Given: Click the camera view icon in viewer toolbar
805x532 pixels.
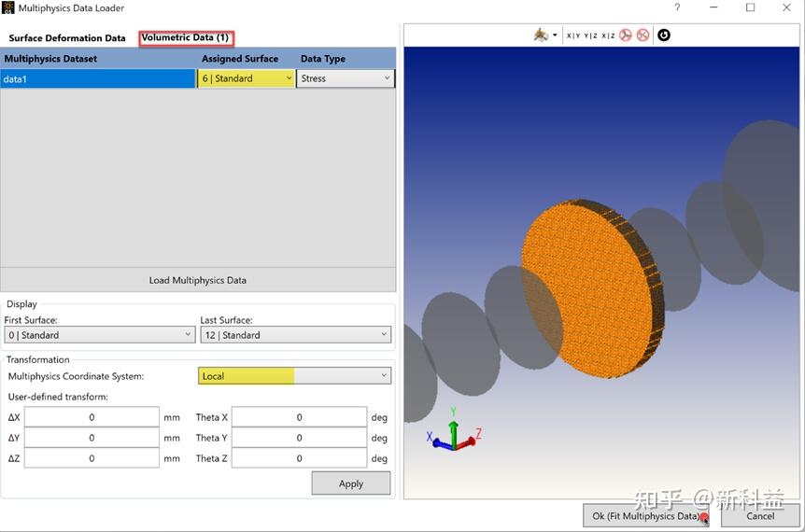Looking at the screenshot, I should pos(541,35).
